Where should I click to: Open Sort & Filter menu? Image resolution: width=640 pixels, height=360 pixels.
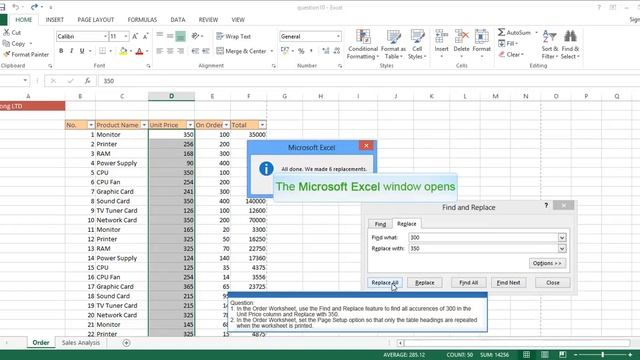pos(549,44)
